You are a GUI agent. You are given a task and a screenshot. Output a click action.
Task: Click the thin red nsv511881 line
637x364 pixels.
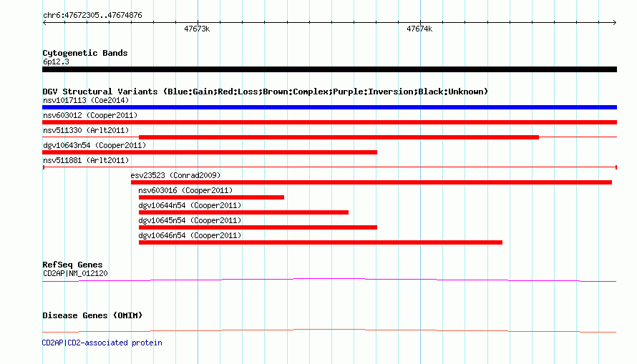click(329, 167)
